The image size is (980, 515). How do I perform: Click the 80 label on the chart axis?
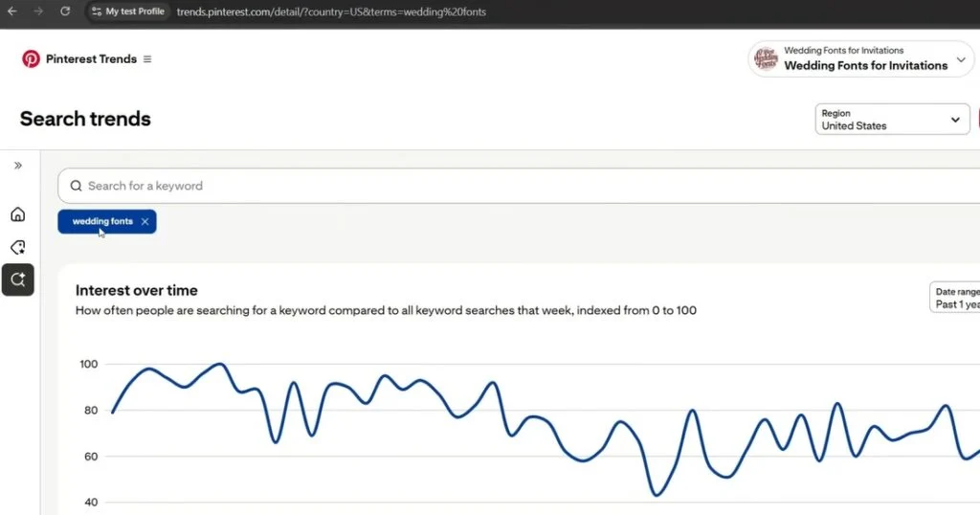coord(91,410)
